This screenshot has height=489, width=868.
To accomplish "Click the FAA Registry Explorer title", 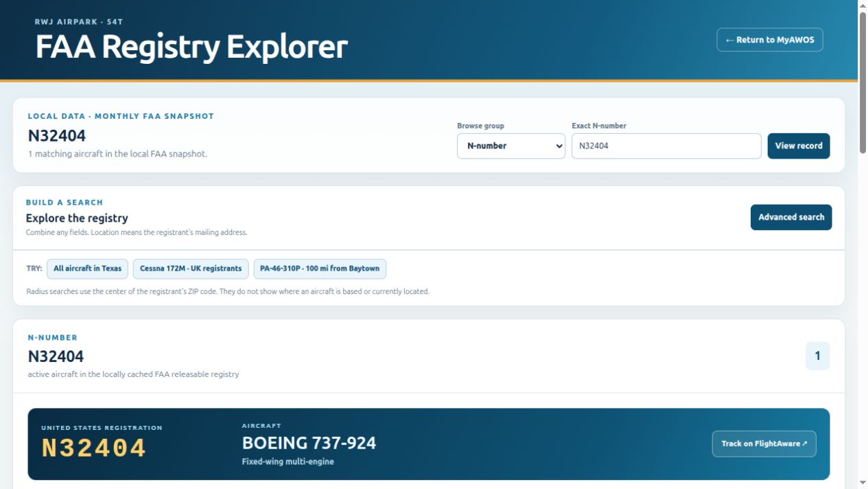I will coord(191,47).
